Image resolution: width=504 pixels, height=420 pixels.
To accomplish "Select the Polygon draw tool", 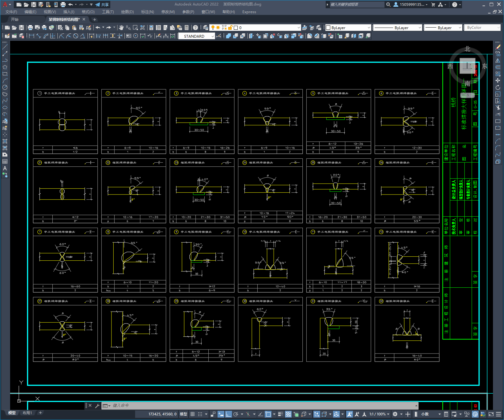I will [5, 67].
